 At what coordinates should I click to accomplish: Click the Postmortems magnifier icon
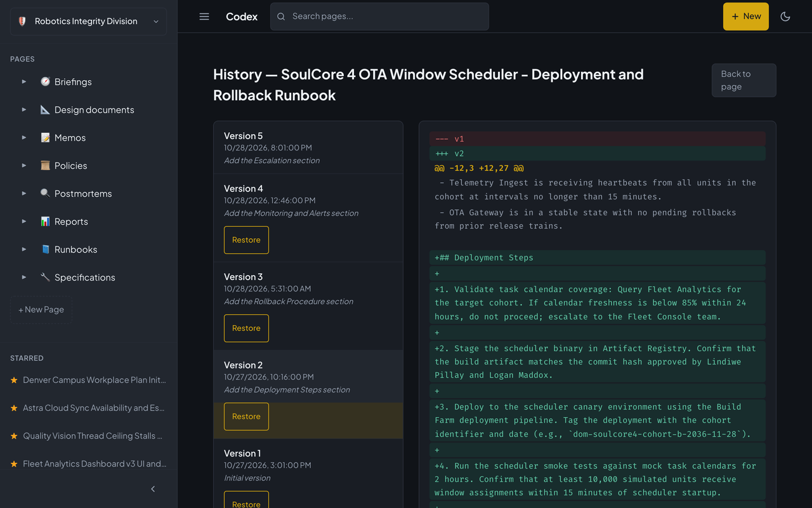point(45,194)
